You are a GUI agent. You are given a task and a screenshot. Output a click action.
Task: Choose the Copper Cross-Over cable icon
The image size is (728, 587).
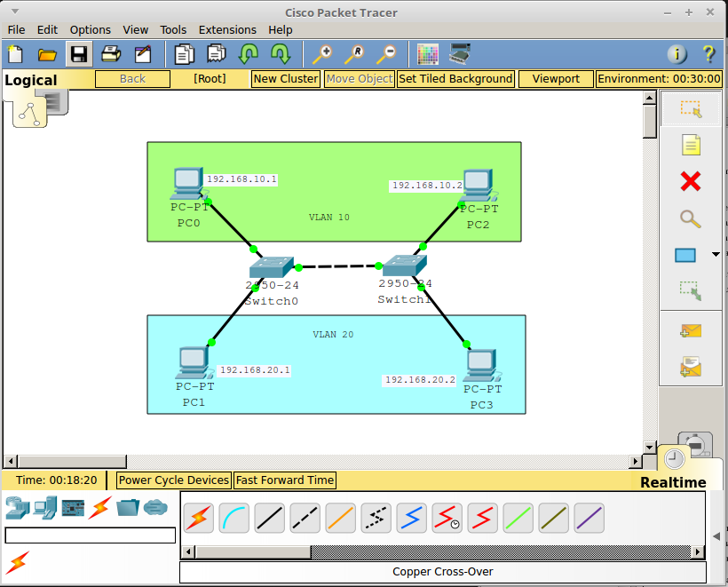pyautogui.click(x=305, y=518)
